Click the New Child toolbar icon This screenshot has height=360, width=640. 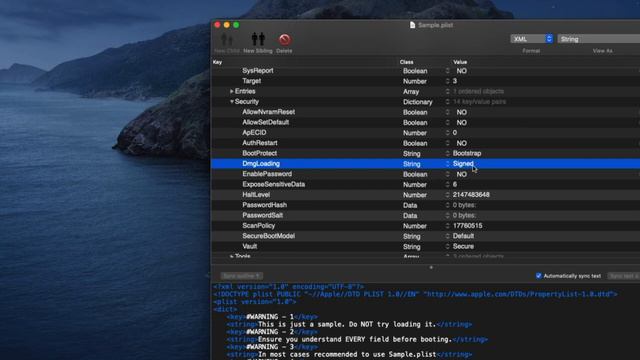click(227, 39)
